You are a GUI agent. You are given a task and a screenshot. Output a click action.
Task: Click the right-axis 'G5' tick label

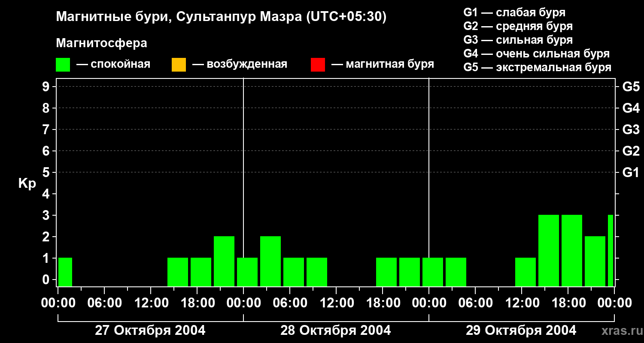[x=631, y=87]
